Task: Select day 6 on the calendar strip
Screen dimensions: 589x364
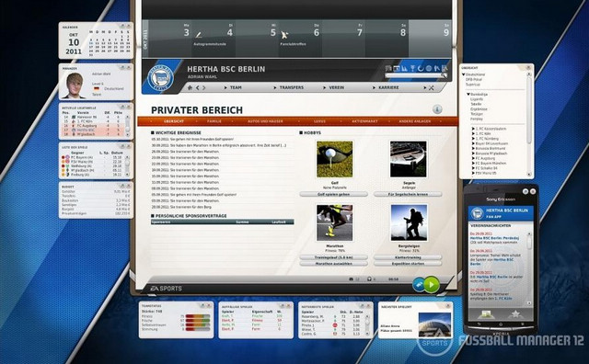Action: click(317, 33)
